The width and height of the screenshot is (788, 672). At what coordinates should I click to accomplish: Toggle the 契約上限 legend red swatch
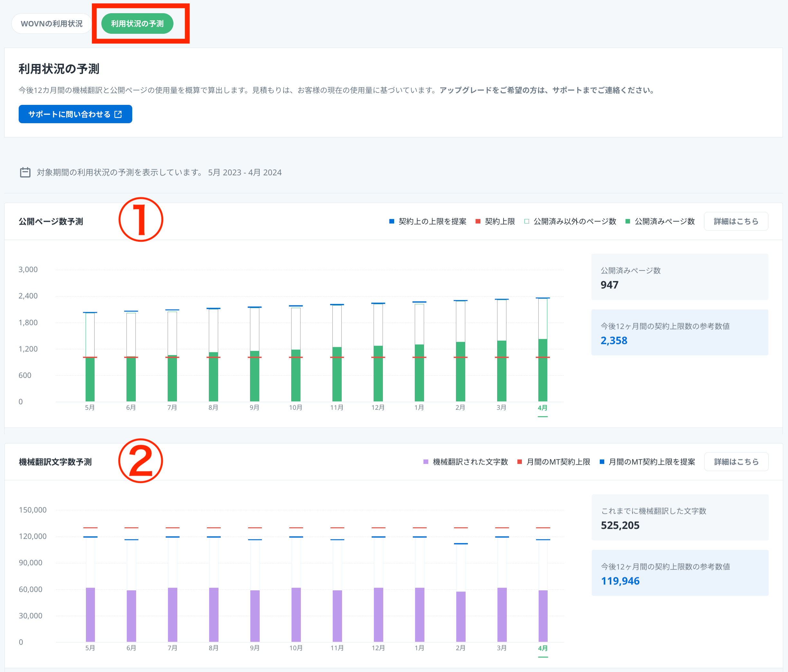478,221
